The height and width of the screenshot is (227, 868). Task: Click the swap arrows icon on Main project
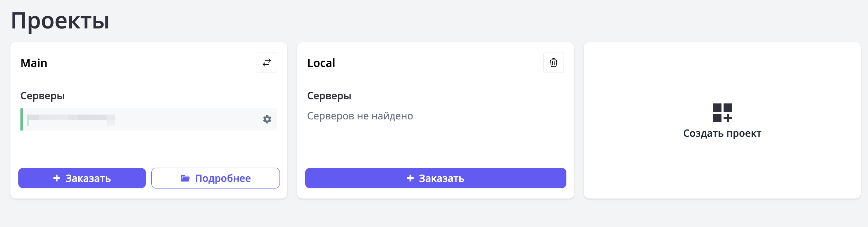267,62
